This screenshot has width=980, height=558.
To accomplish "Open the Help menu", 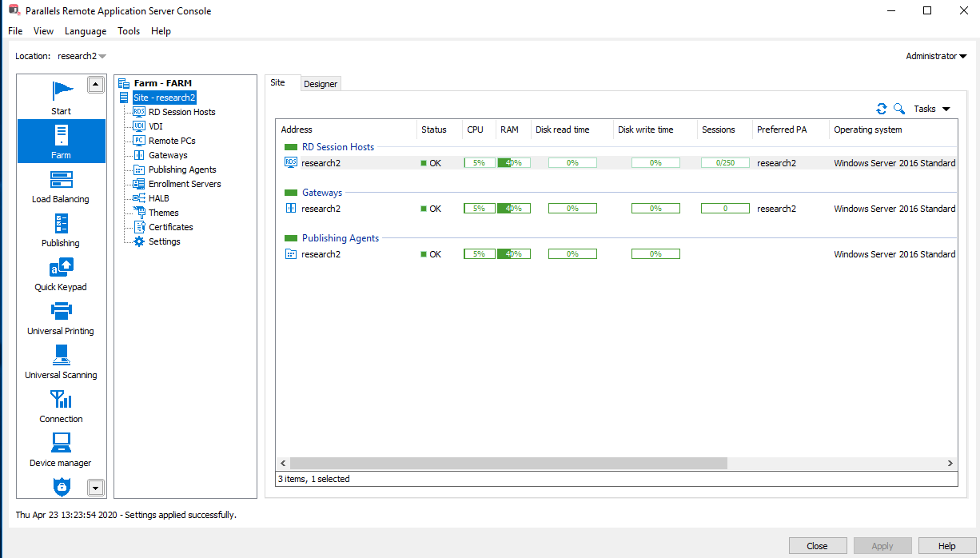I will pyautogui.click(x=161, y=31).
